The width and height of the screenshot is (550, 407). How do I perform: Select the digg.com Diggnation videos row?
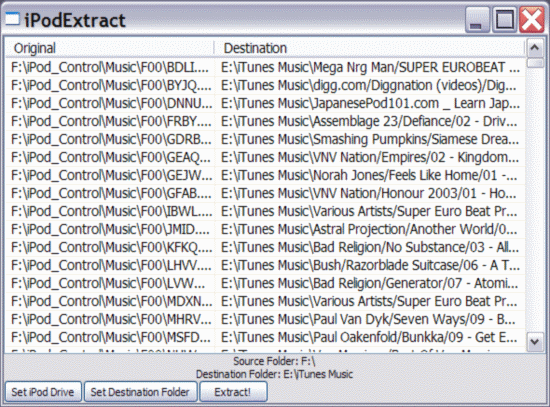265,85
